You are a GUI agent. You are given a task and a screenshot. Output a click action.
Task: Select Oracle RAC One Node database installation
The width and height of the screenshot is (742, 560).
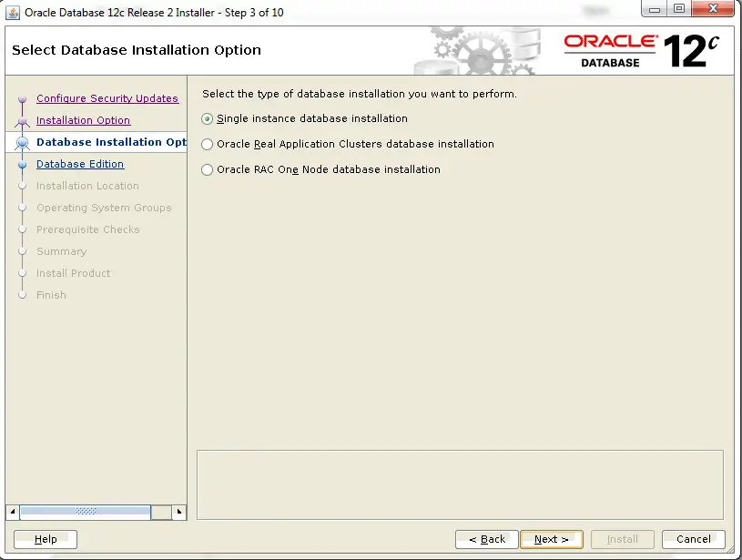pyautogui.click(x=207, y=169)
